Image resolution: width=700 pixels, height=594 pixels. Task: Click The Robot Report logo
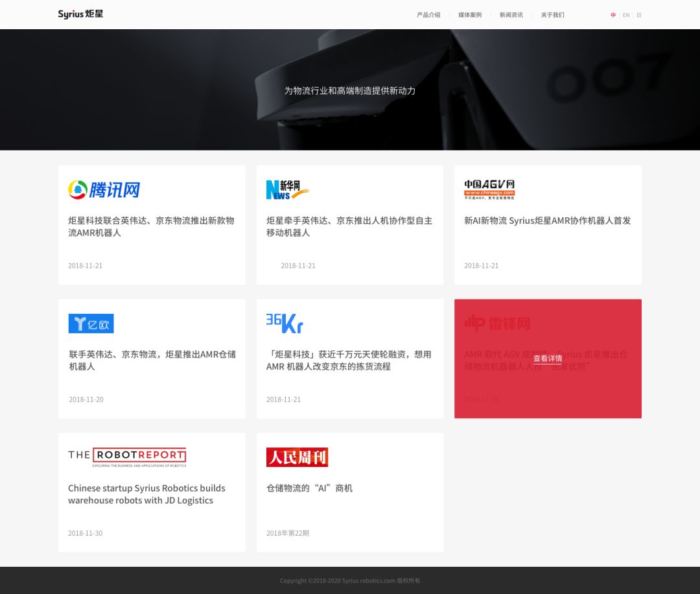click(x=127, y=457)
